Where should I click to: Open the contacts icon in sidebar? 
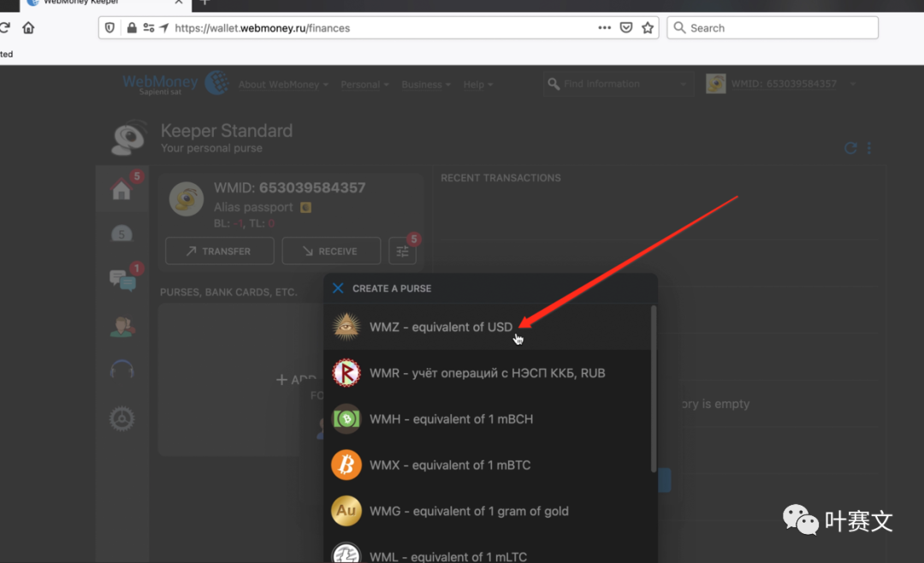click(x=122, y=326)
